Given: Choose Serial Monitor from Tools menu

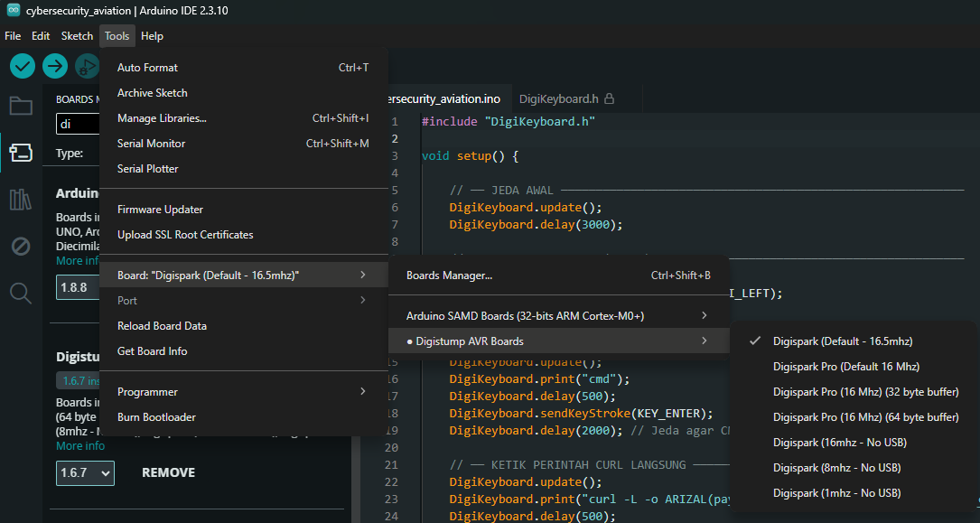Looking at the screenshot, I should click(244, 143).
